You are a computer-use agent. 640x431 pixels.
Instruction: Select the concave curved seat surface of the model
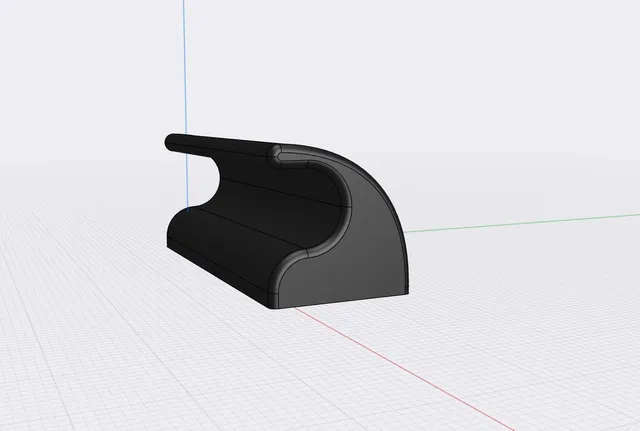[x=273, y=200]
